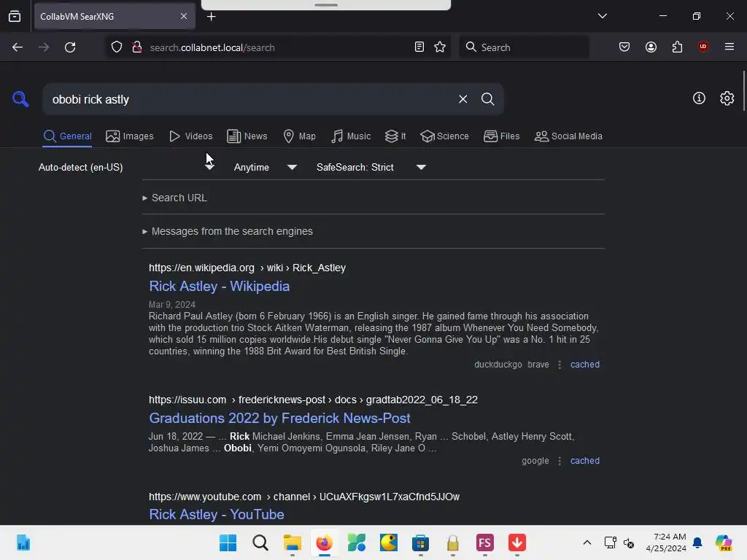The width and height of the screenshot is (747, 560).
Task: Show hidden system tray icons
Action: point(587,542)
